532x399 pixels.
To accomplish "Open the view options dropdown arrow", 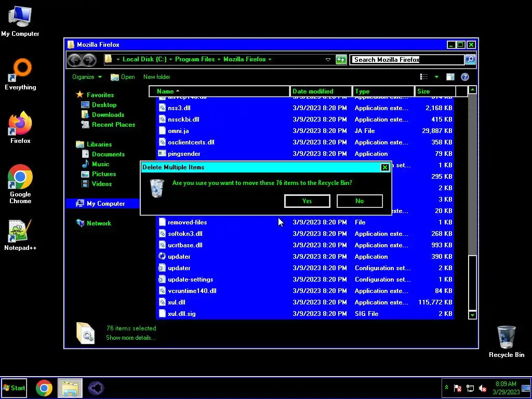I will tap(436, 77).
